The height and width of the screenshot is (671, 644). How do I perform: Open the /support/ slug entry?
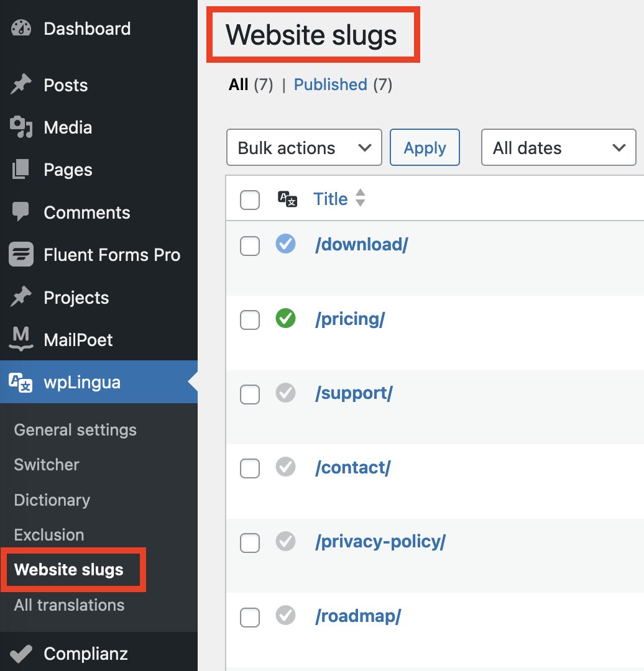tap(354, 393)
